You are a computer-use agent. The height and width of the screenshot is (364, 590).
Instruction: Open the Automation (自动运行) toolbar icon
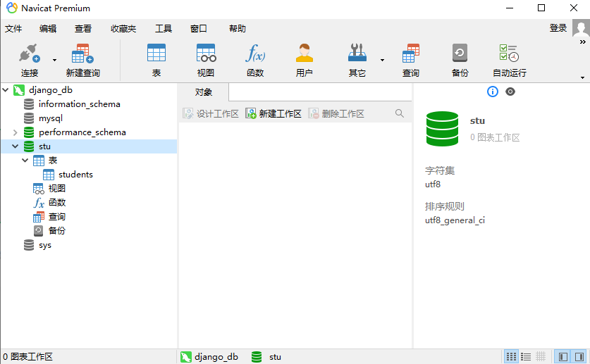(x=509, y=53)
